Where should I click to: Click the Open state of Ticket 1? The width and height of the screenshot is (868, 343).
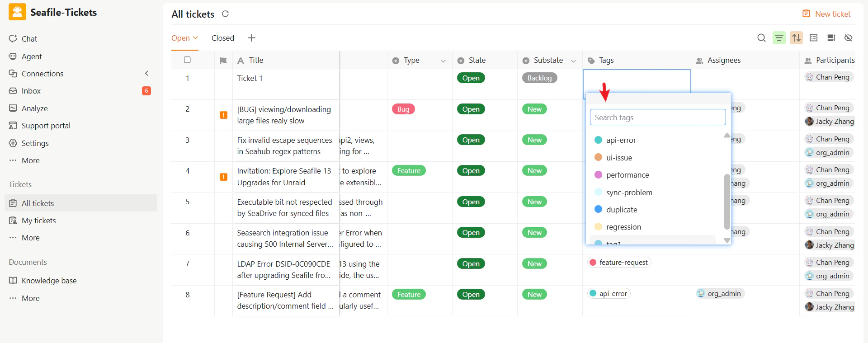pos(471,78)
